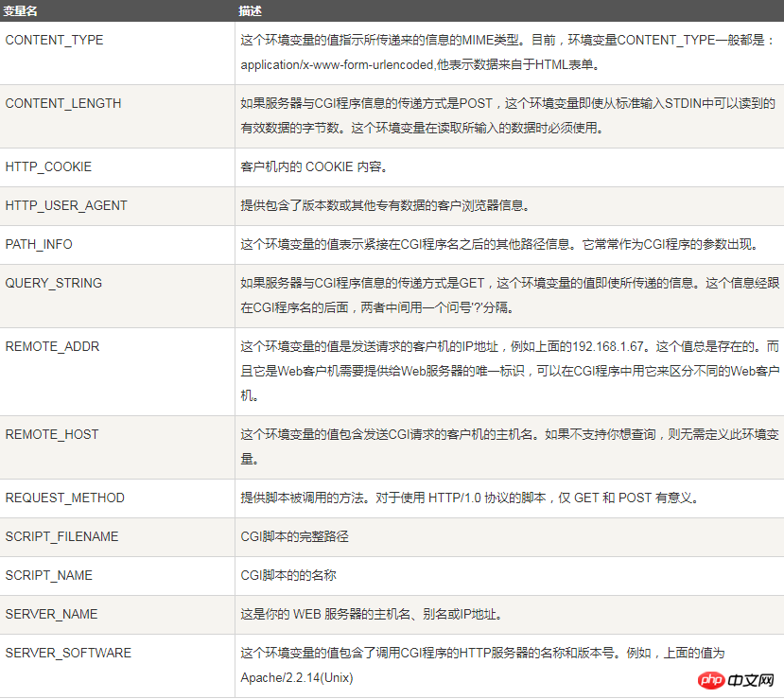
Task: Select the SCRIPT_NAME variable name cell
Action: [117, 575]
